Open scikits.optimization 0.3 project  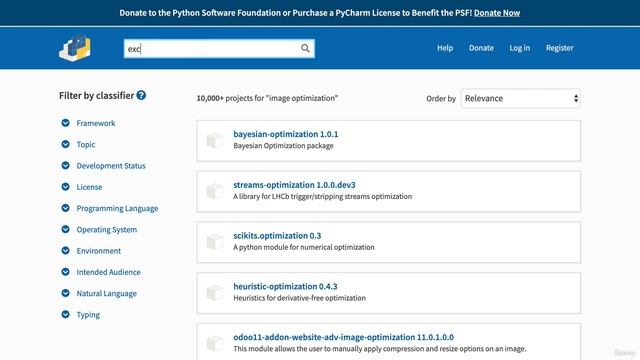coord(277,236)
